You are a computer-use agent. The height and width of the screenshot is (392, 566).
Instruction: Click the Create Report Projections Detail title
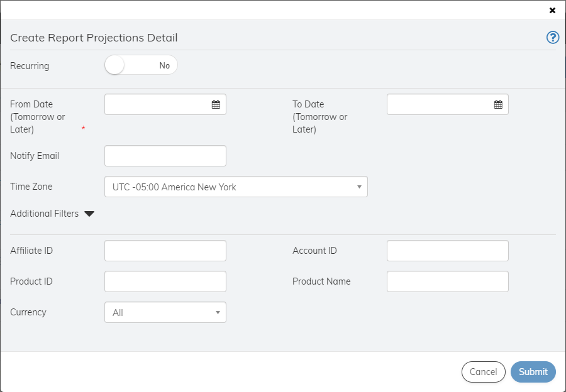coord(94,38)
